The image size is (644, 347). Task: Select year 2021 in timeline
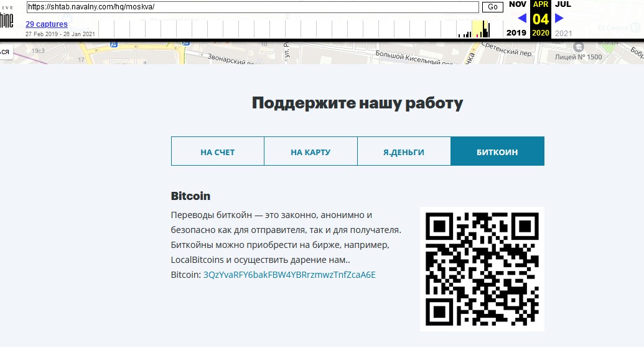pos(563,33)
